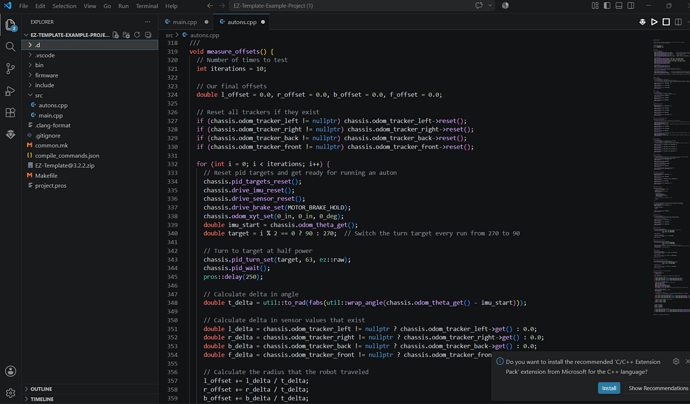690x404 pixels.
Task: Open the Run menu
Action: [x=124, y=6]
